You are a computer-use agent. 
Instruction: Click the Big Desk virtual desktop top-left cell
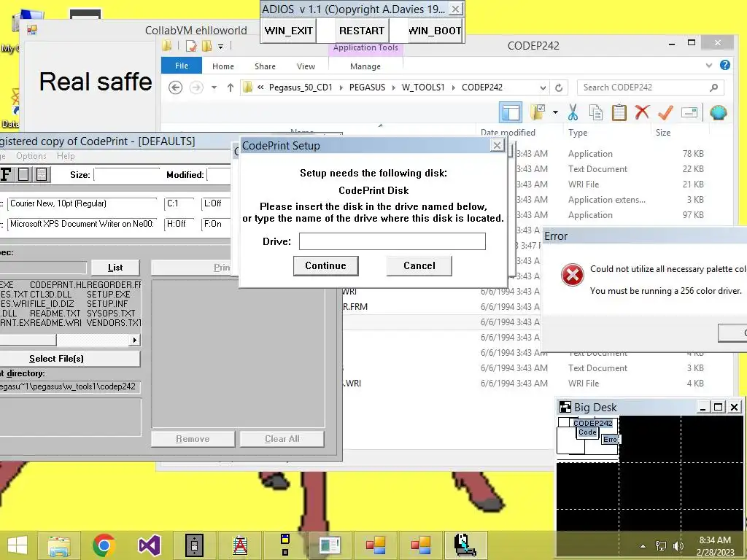coord(588,438)
